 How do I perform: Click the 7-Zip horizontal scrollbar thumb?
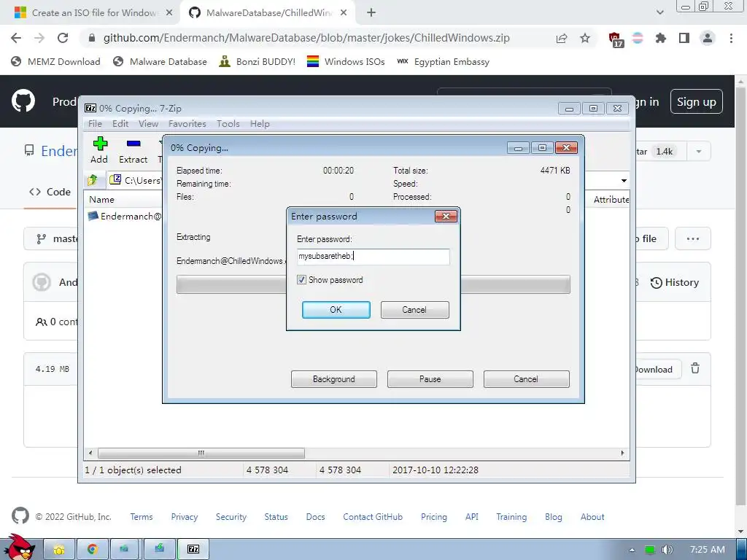click(x=201, y=453)
